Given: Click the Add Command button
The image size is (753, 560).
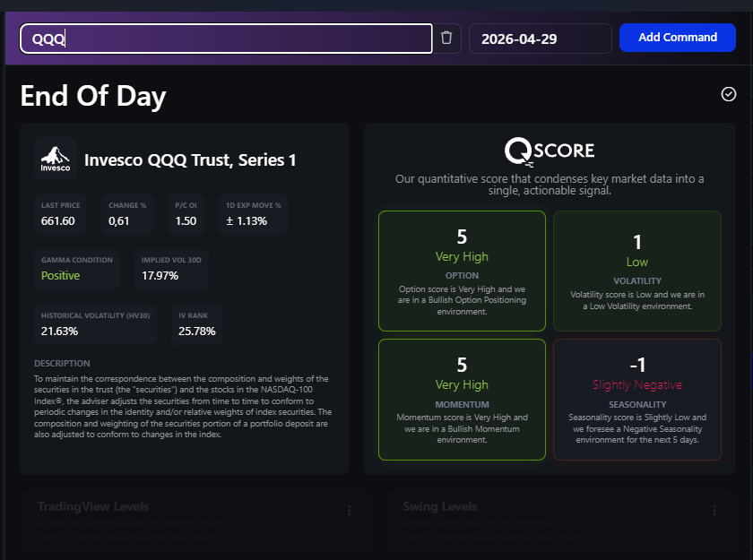Looking at the screenshot, I should [x=677, y=38].
